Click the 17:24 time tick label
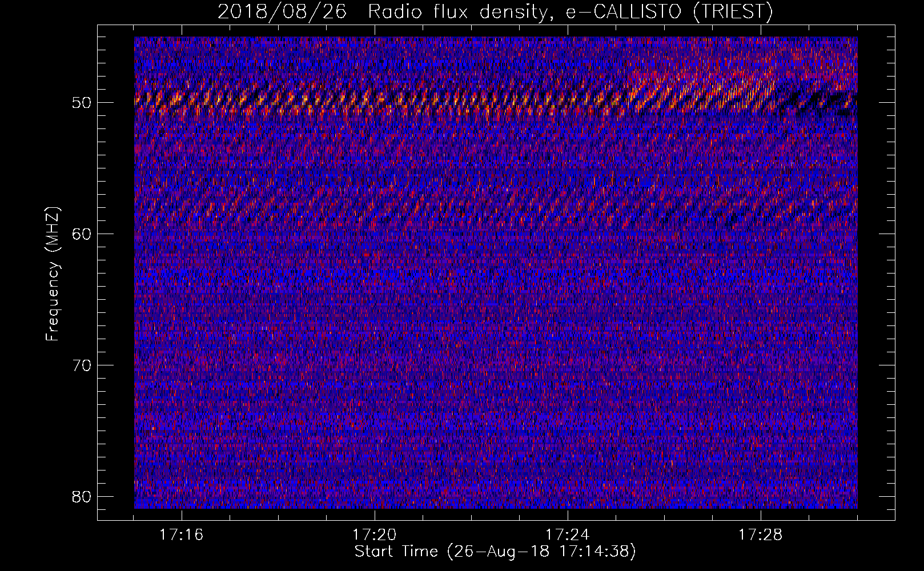This screenshot has width=924, height=571. pos(567,535)
